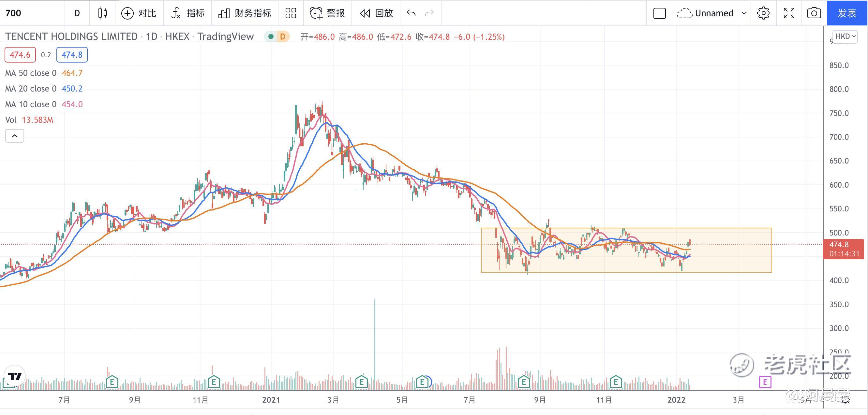Open chart settings gear icon
The image size is (868, 415).
pyautogui.click(x=763, y=13)
